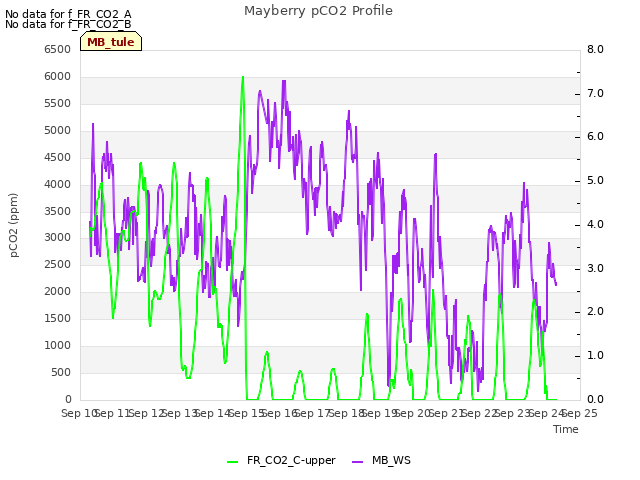This screenshot has width=640, height=480.
Task: Click the Time axis label
Action: click(566, 429)
